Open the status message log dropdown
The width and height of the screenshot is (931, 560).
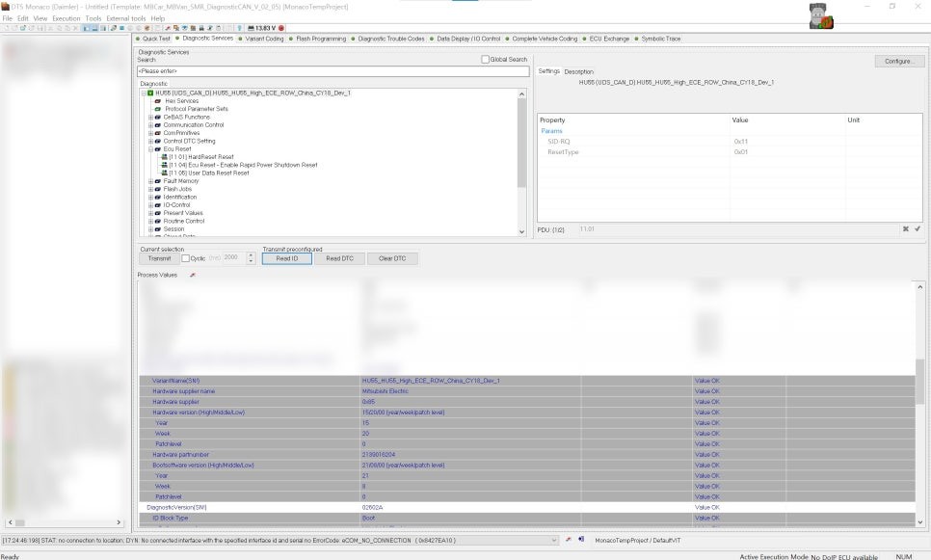click(x=553, y=541)
